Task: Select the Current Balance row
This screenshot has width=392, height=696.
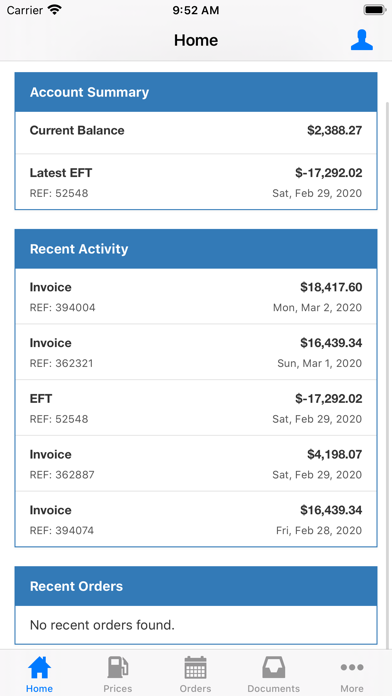Action: (196, 132)
